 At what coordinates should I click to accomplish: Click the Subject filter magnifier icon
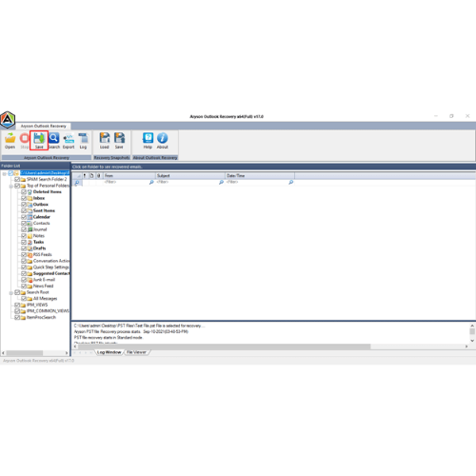pos(221,182)
